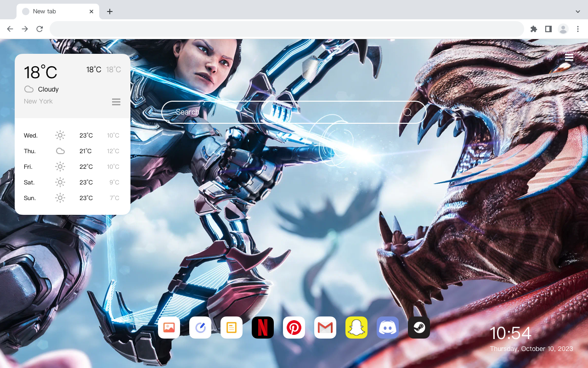
Task: Go forward using the forward arrow
Action: click(25, 29)
